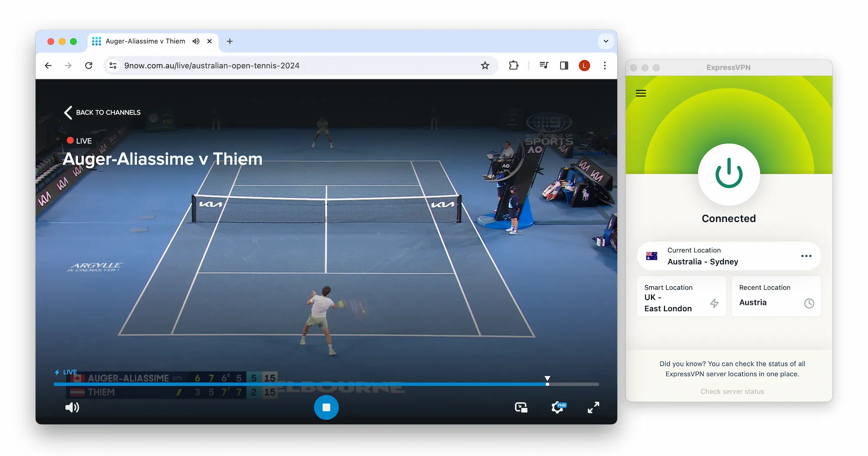Screen dimensions: 868x456
Task: Reload the 9now page
Action: tap(89, 66)
